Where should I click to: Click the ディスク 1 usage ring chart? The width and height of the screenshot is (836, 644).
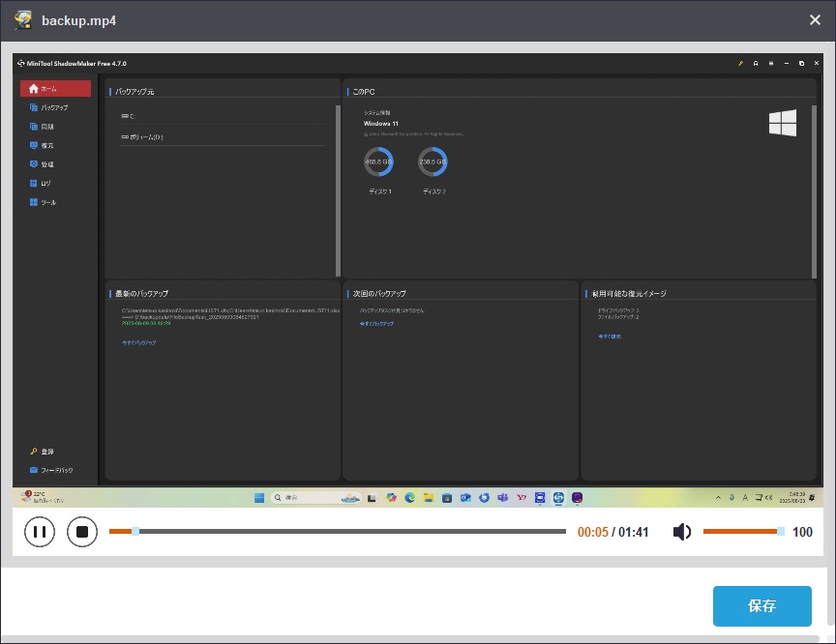[x=378, y=161]
